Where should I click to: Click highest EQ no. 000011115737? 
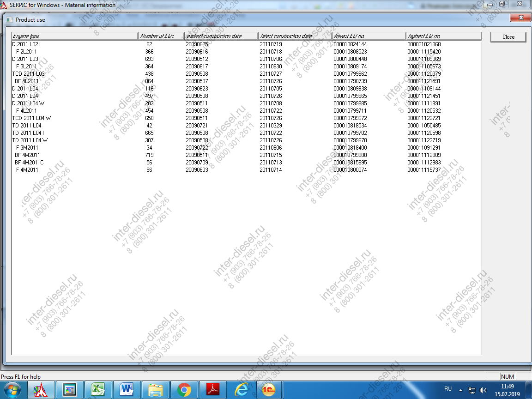tap(424, 170)
